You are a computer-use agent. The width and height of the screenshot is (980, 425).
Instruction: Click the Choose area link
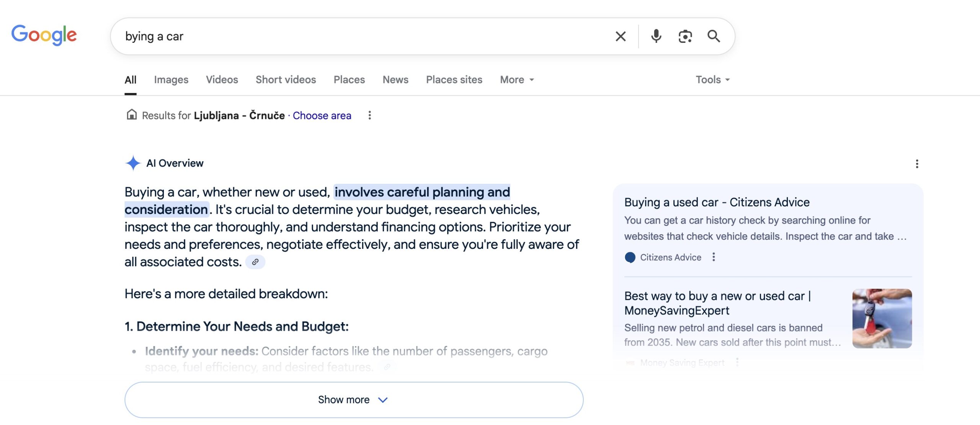tap(322, 116)
